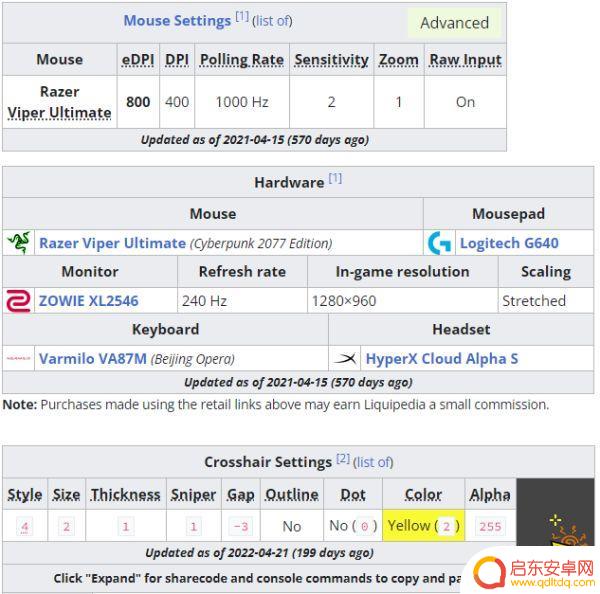Click the reference [2] beside Crosshair Settings
The image size is (600, 594).
[343, 458]
